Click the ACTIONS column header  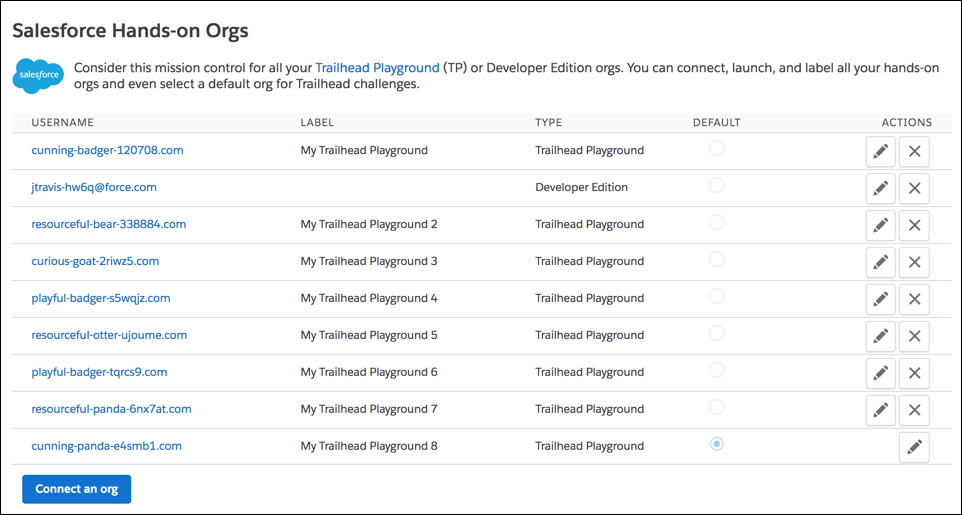907,122
